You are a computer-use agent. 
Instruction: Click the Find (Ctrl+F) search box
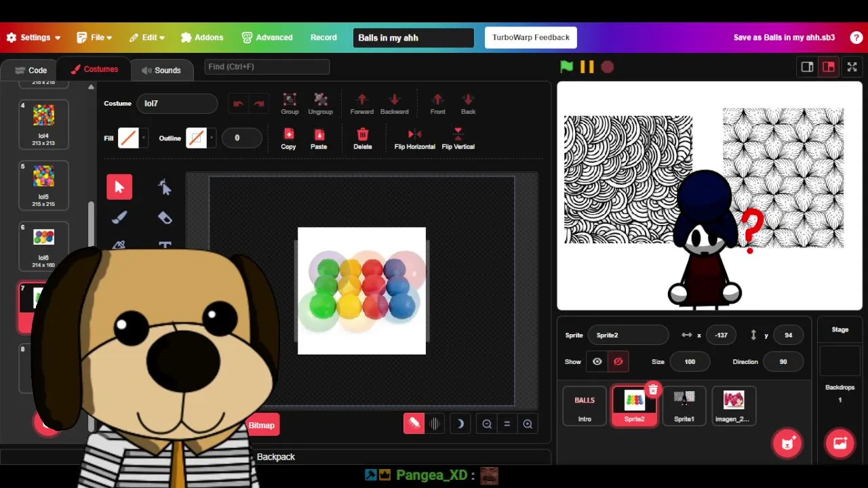coord(267,66)
